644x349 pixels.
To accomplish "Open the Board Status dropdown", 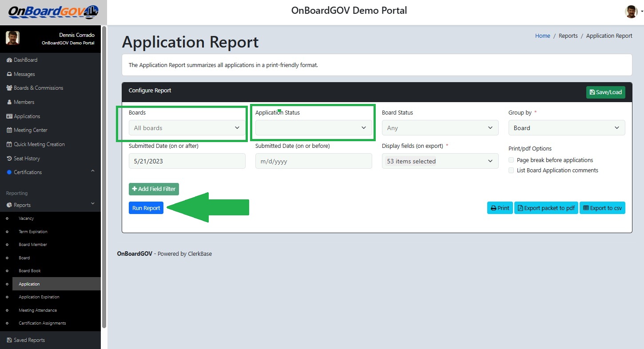I will [440, 128].
